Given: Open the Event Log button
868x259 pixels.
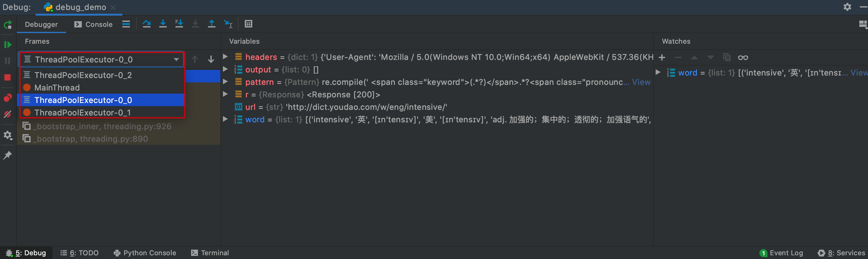Looking at the screenshot, I should [782, 253].
